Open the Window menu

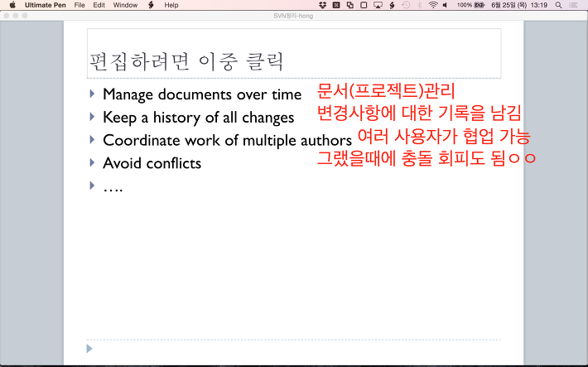(125, 5)
